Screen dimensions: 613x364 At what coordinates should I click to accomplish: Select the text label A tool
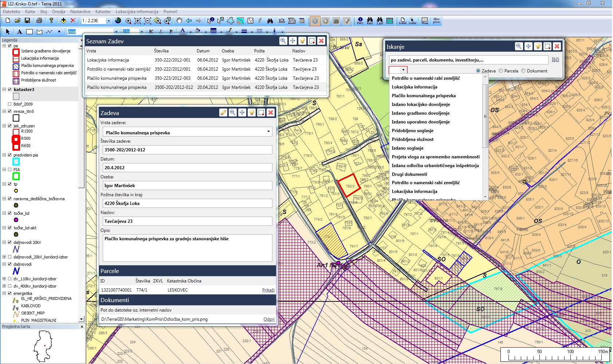(x=20, y=32)
